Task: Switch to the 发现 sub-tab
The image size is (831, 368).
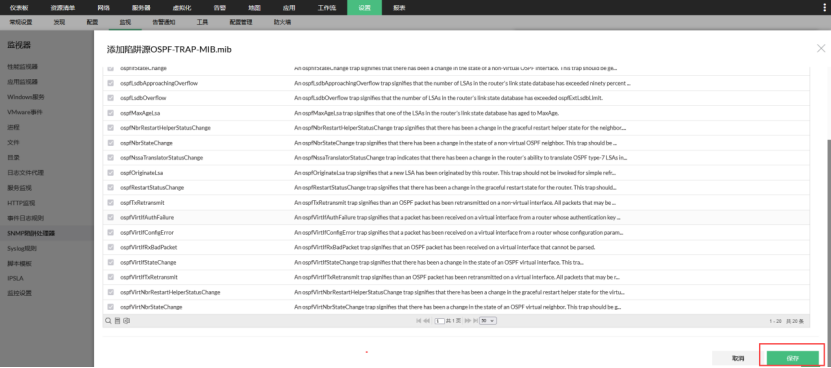Action: (59, 22)
